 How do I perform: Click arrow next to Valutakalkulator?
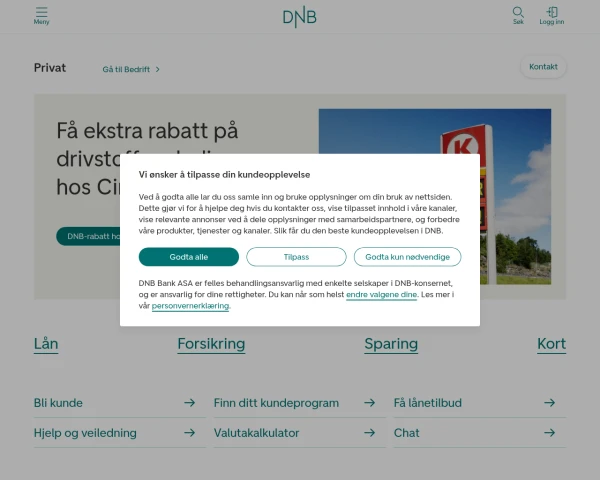(x=369, y=433)
